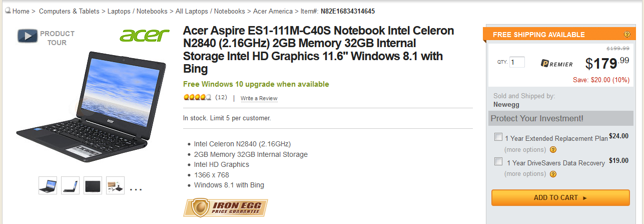The height and width of the screenshot is (224, 644).
Task: Click help icon beside DriveSavers more options
Action: click(553, 174)
